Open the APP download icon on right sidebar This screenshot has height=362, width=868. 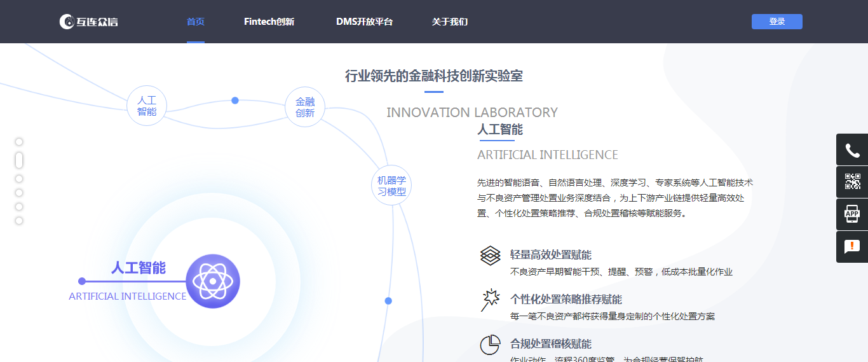[x=852, y=214]
